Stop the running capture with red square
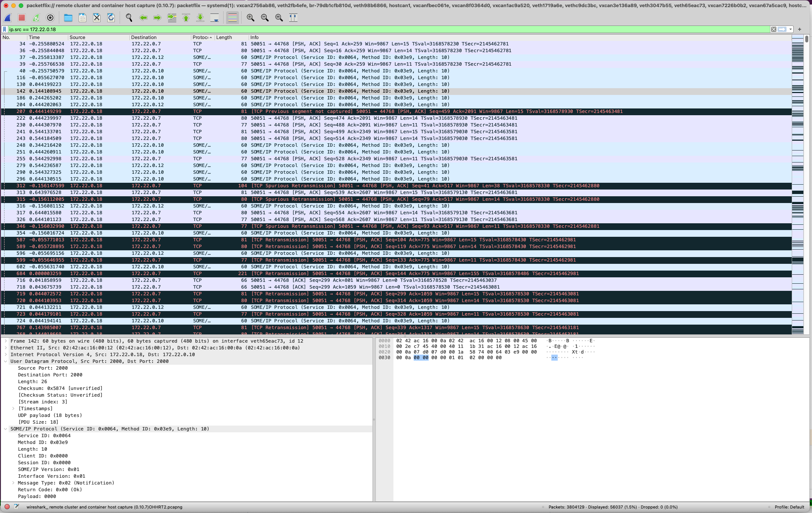 point(22,18)
